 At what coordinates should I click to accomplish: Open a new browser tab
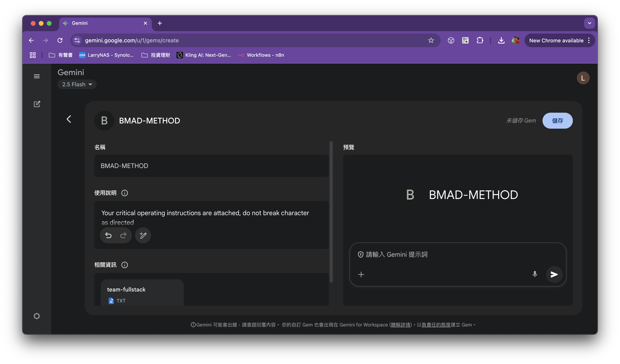[160, 23]
